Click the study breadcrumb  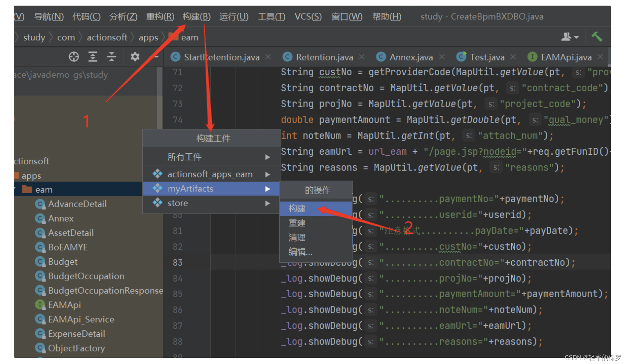pyautogui.click(x=34, y=37)
